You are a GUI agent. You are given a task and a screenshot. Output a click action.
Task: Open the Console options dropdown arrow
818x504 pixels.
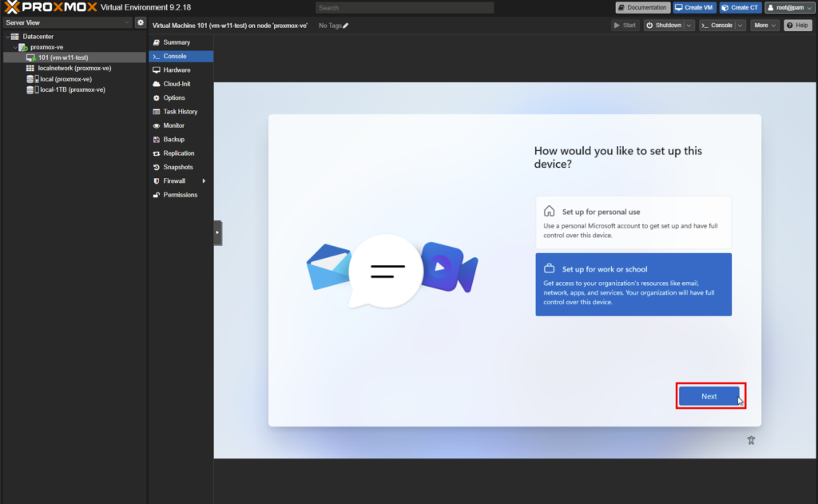coord(740,25)
